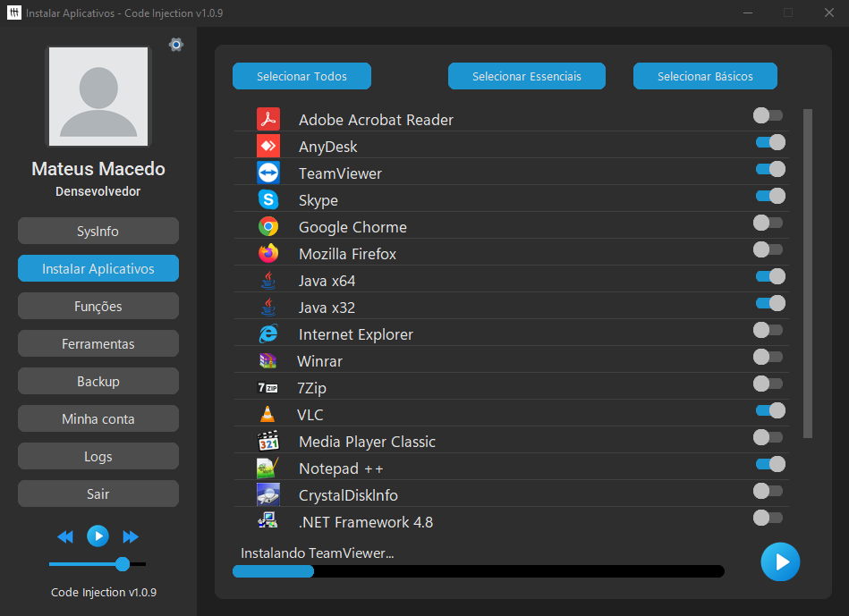849x616 pixels.
Task: Click the Densevolvedor role label
Action: pyautogui.click(x=98, y=191)
